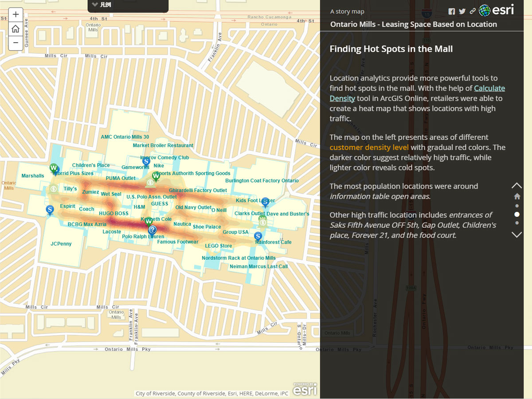Screen dimensions: 532x399
Task: Zoom in on the map
Action: click(16, 15)
